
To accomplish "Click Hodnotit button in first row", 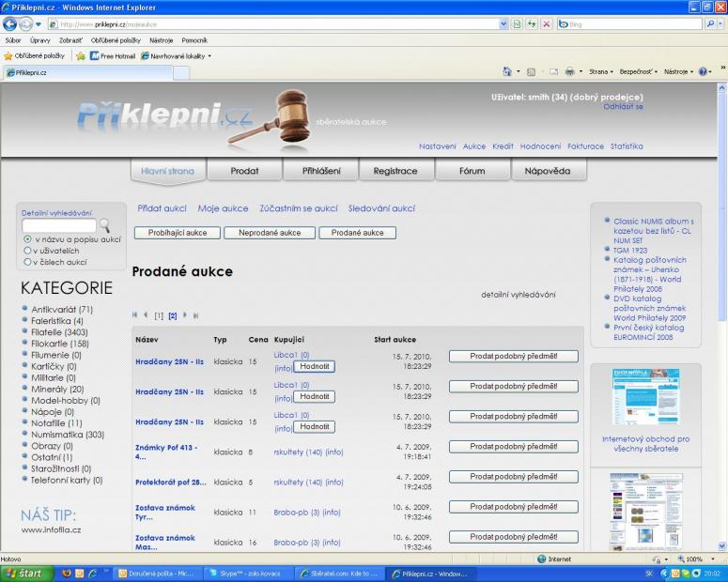I will [x=315, y=367].
